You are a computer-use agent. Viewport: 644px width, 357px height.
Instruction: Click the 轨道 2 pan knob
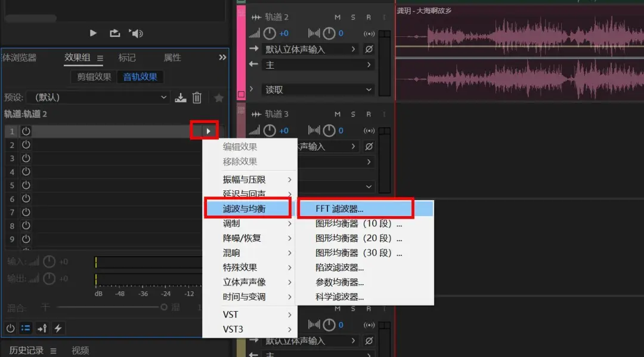click(329, 33)
